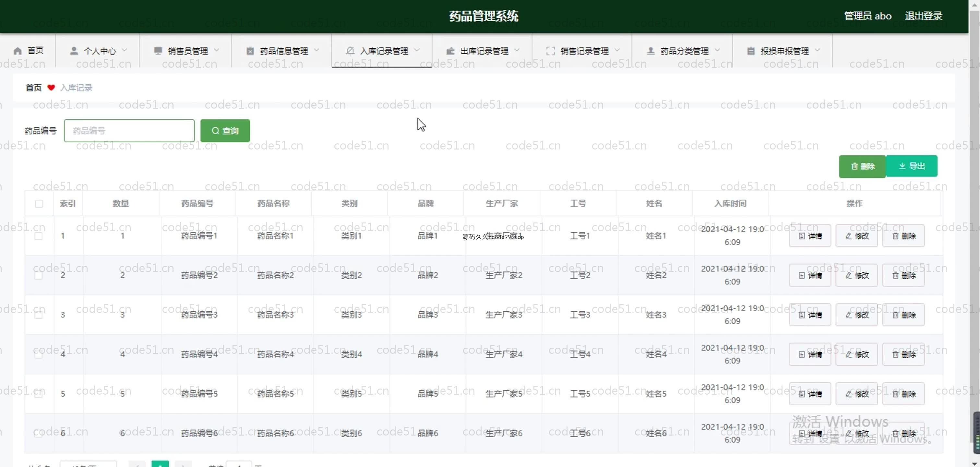The height and width of the screenshot is (467, 980).
Task: Click the bell icon beside 入库记录管理
Action: point(350,51)
